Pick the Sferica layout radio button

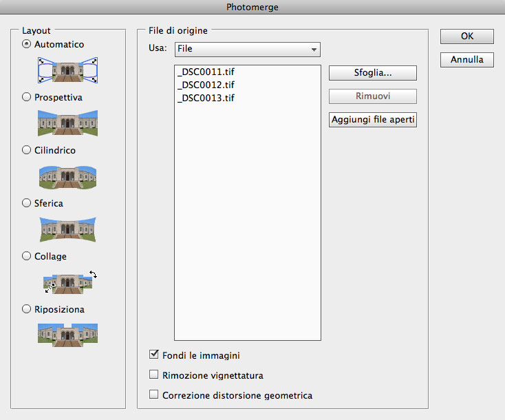pyautogui.click(x=27, y=204)
